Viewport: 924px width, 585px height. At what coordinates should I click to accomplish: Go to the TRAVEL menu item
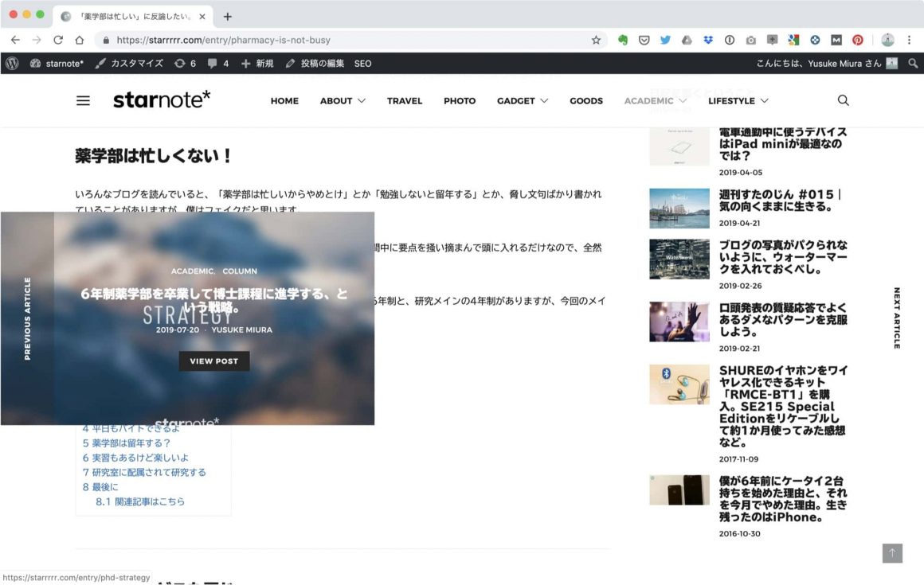tap(405, 101)
